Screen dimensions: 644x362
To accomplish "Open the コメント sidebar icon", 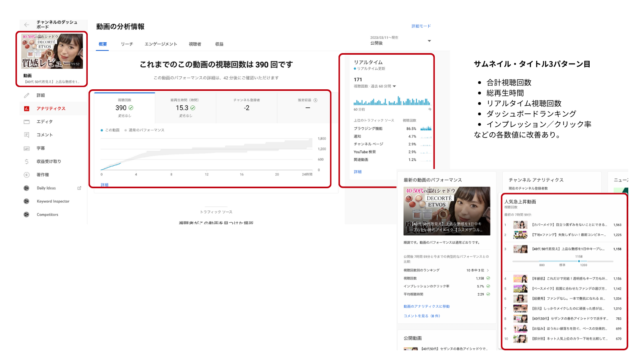I will pos(27,135).
